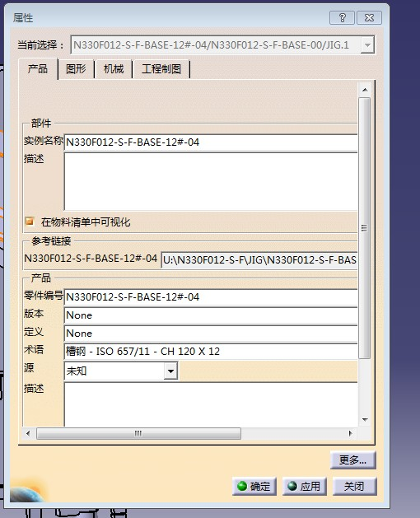
Task: Click the horizontal scrollbar left arrow
Action: tap(28, 433)
